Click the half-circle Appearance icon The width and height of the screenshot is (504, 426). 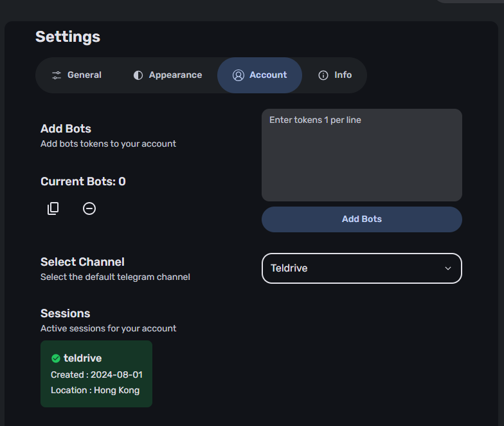pyautogui.click(x=138, y=75)
